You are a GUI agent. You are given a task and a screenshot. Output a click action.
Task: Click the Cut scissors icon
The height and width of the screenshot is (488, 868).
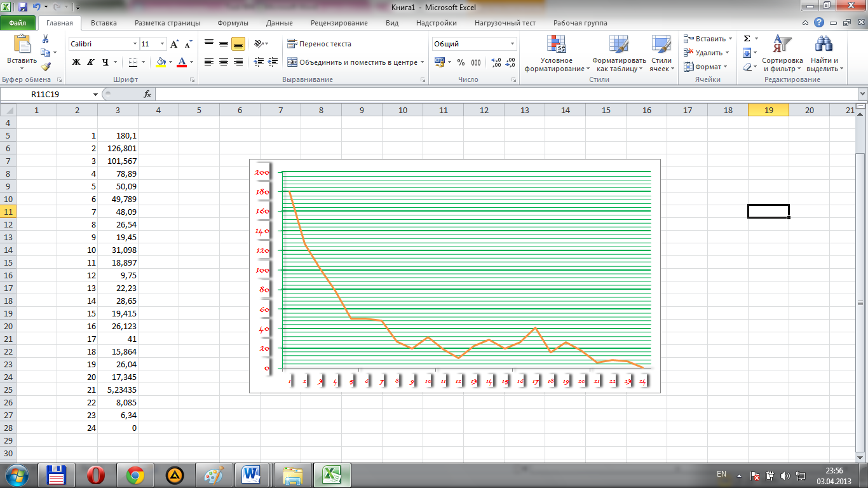[45, 39]
